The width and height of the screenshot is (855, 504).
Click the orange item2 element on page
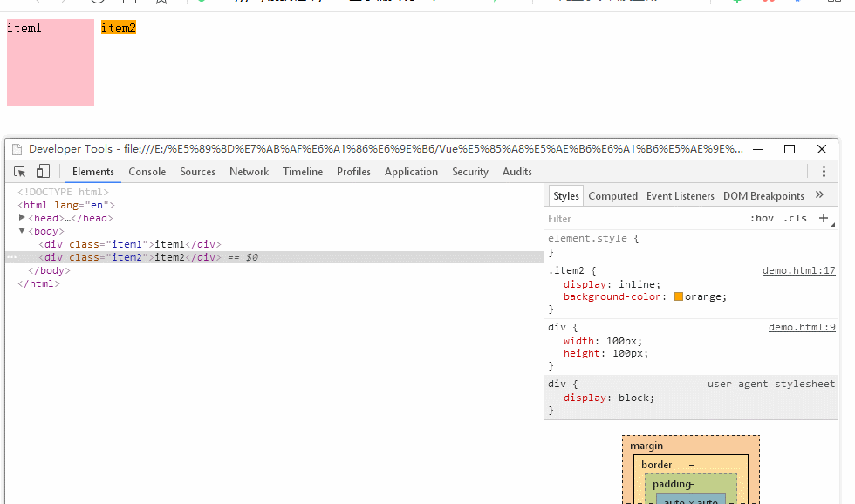(119, 28)
